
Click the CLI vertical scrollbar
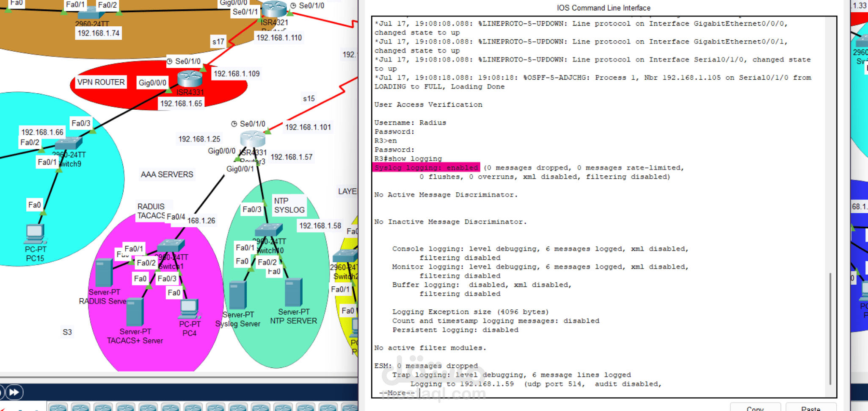830,328
